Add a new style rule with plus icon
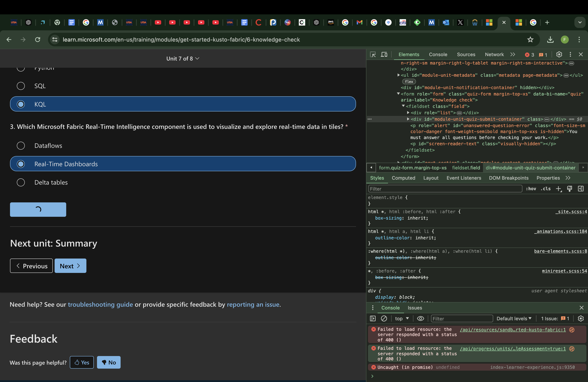Screen dimensions: 588x382 click(559, 189)
